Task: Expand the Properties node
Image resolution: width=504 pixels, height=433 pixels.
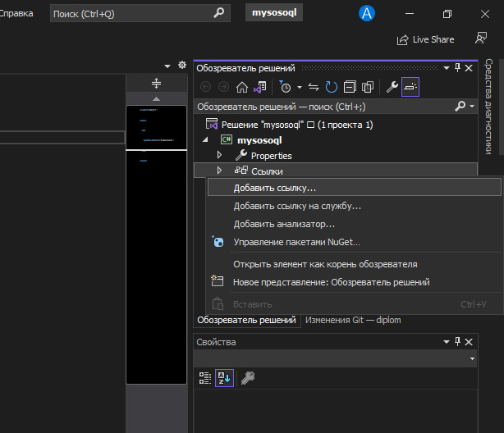Action: (219, 155)
